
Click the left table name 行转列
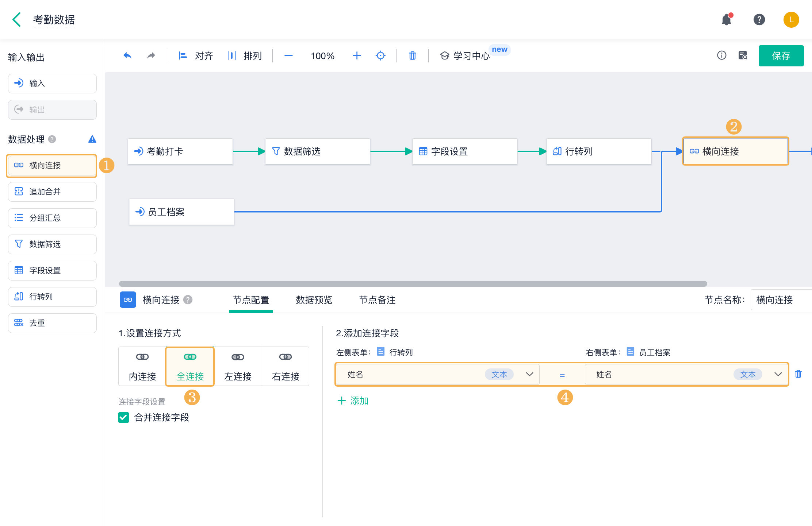(x=401, y=352)
